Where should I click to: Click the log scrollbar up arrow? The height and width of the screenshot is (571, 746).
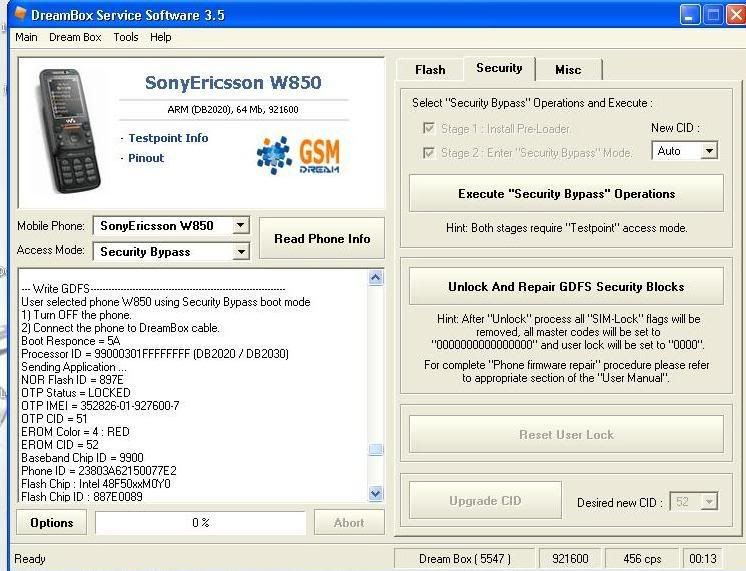tap(375, 278)
